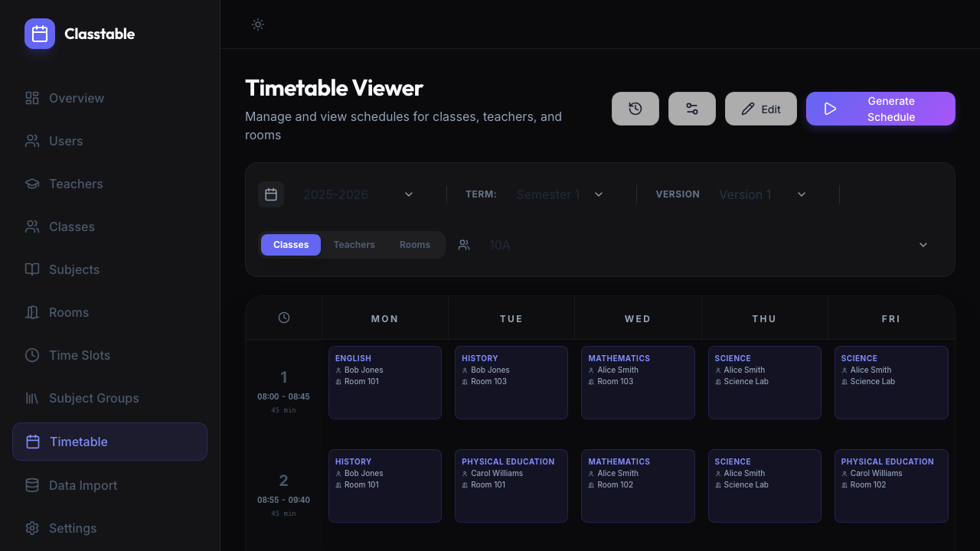Switch to the Teachers view toggle

[354, 244]
